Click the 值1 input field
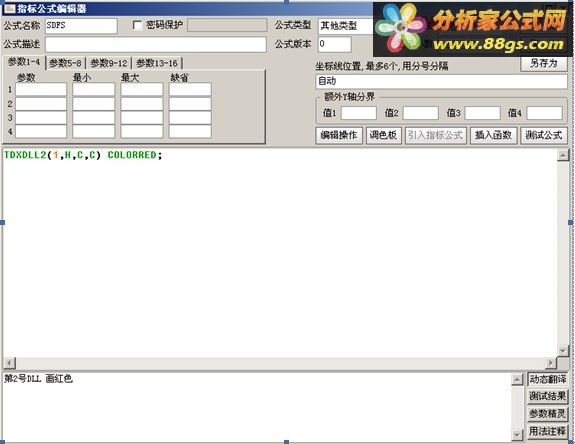Screen dimensions: 575x444 (x=359, y=113)
